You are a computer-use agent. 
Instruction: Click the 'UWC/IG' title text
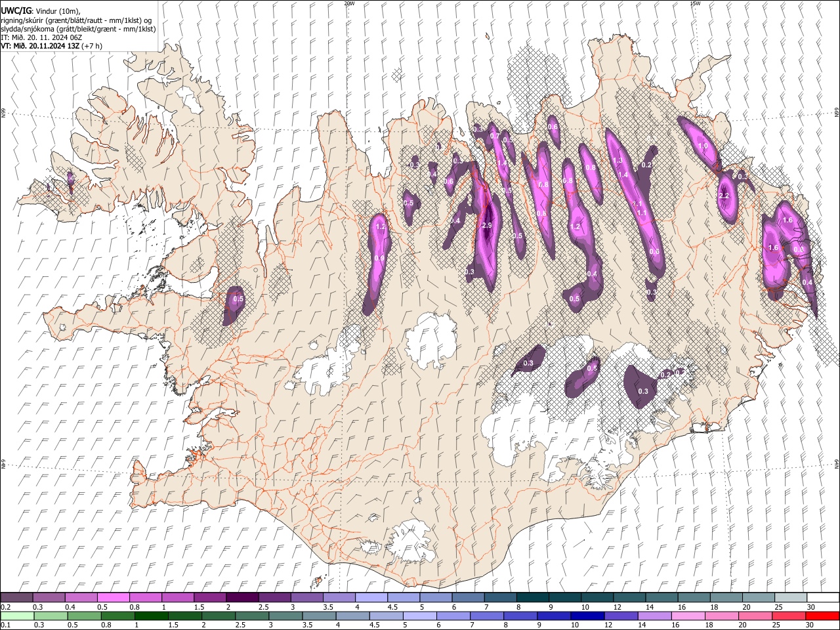click(x=15, y=11)
